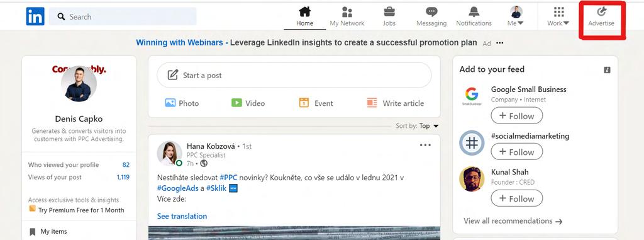Add a Photo to a post

click(x=182, y=103)
